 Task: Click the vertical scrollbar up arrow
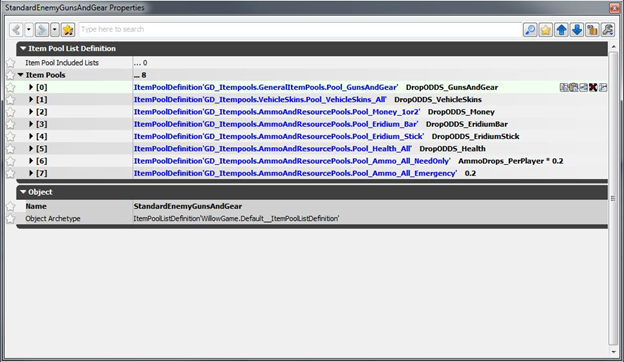point(613,47)
